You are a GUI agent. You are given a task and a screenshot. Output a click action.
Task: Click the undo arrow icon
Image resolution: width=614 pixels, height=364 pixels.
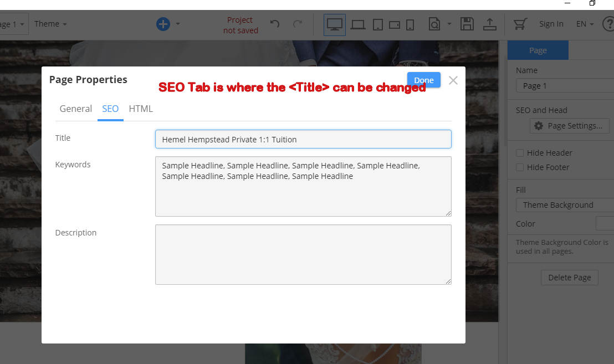click(275, 24)
